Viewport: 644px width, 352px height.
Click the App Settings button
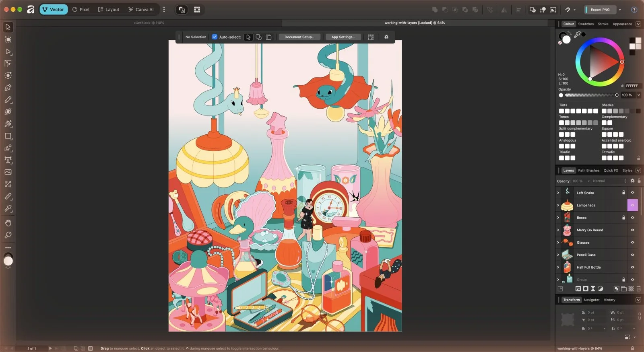(343, 37)
